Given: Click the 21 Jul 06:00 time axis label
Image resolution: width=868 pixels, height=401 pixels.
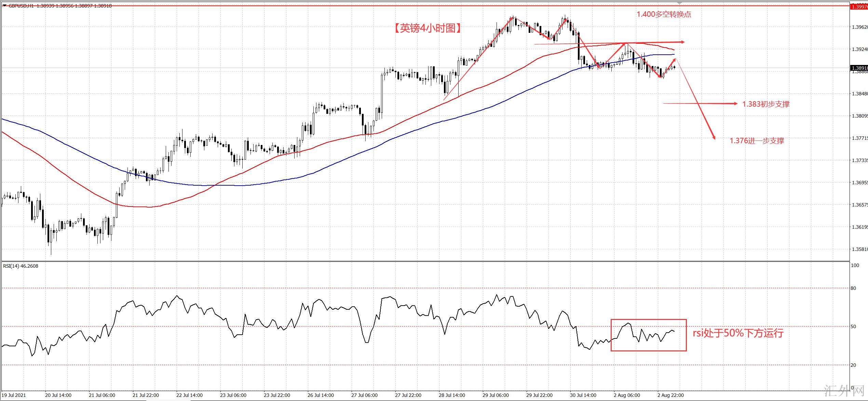Looking at the screenshot, I should pyautogui.click(x=101, y=395).
